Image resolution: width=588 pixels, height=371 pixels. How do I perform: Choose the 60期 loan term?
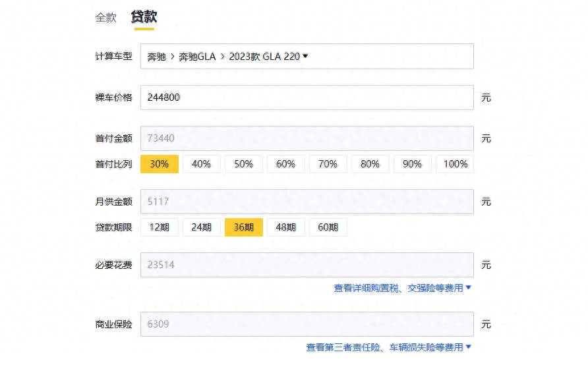328,227
